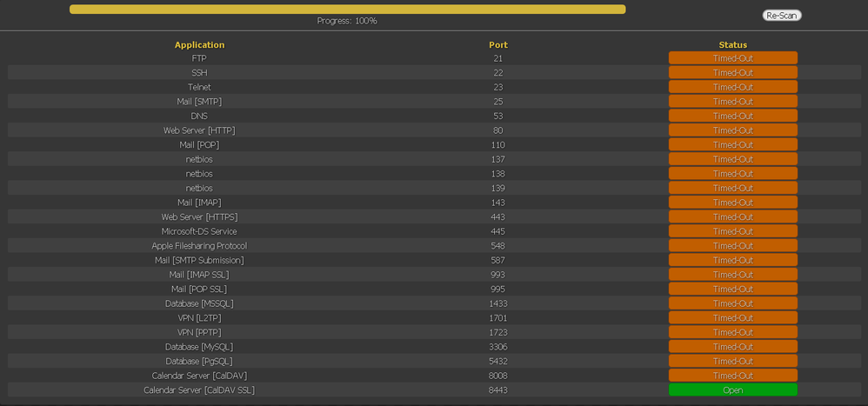Viewport: 868px width, 406px height.
Task: Click the Calendar Server [CalDAV SSL] label
Action: click(x=199, y=390)
